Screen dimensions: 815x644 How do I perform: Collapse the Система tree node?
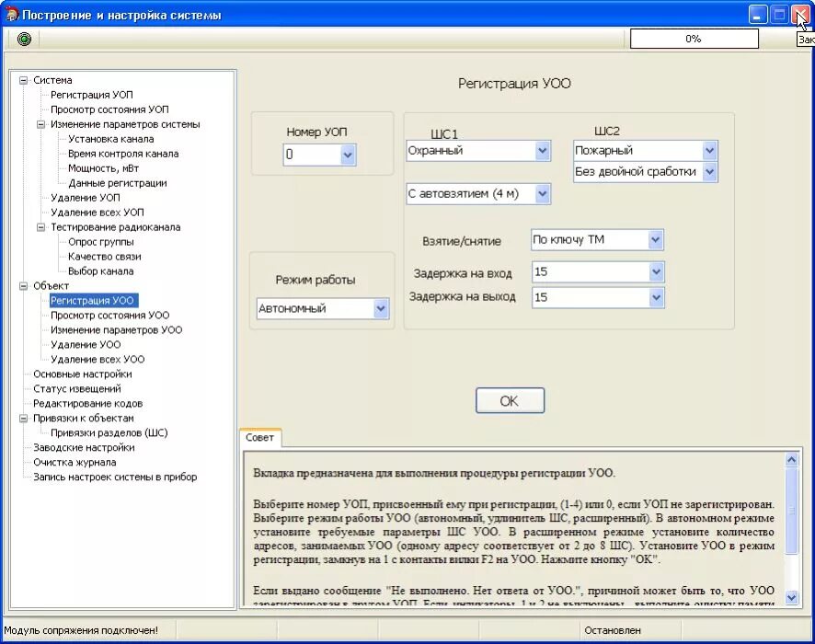coord(23,80)
